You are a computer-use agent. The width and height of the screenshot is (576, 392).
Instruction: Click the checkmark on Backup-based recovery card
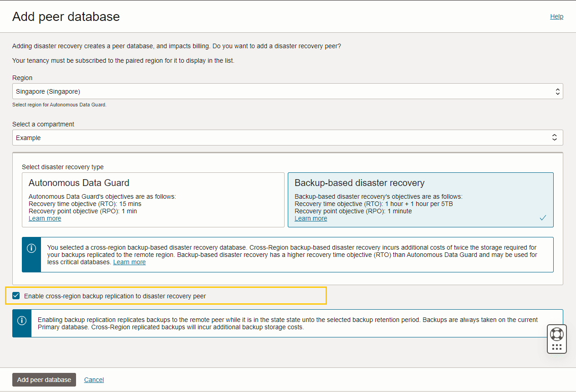[x=543, y=218]
